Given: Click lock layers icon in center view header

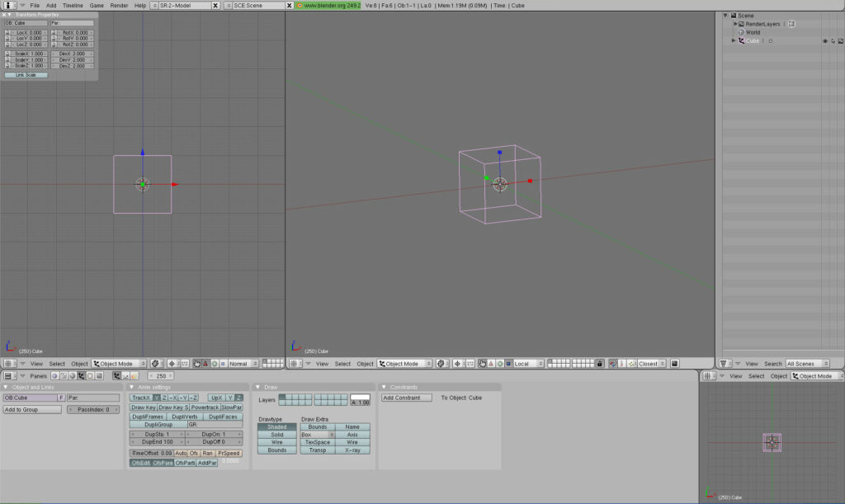Looking at the screenshot, I should click(x=599, y=364).
